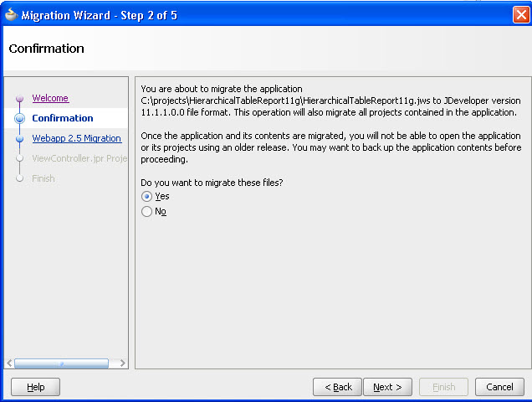
Task: Go to the Welcome step link
Action: coord(50,98)
